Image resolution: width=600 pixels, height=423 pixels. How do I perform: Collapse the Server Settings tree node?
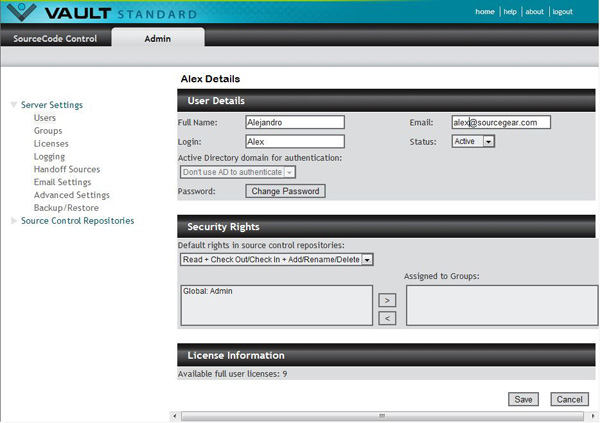point(14,105)
